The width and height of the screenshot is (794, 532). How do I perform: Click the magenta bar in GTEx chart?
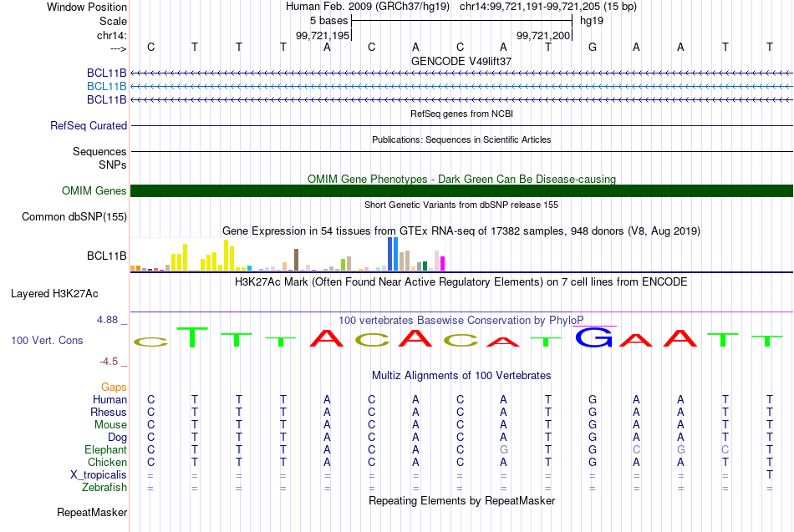442,264
